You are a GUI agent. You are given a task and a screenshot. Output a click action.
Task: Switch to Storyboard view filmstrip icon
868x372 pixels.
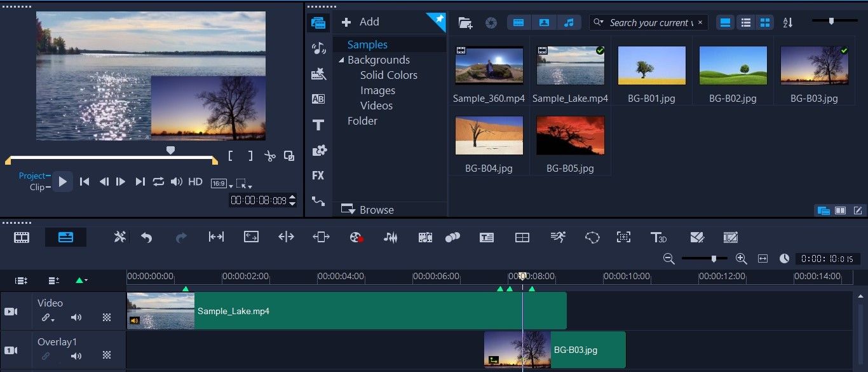click(x=22, y=237)
